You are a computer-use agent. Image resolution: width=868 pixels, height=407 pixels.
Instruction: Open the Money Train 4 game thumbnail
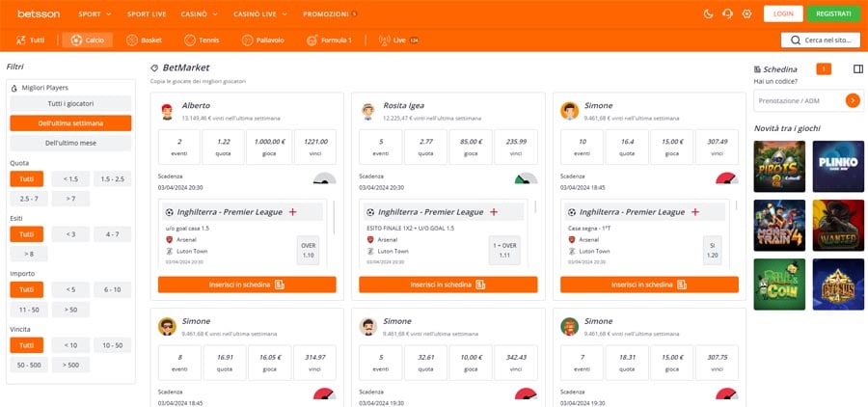click(x=779, y=226)
